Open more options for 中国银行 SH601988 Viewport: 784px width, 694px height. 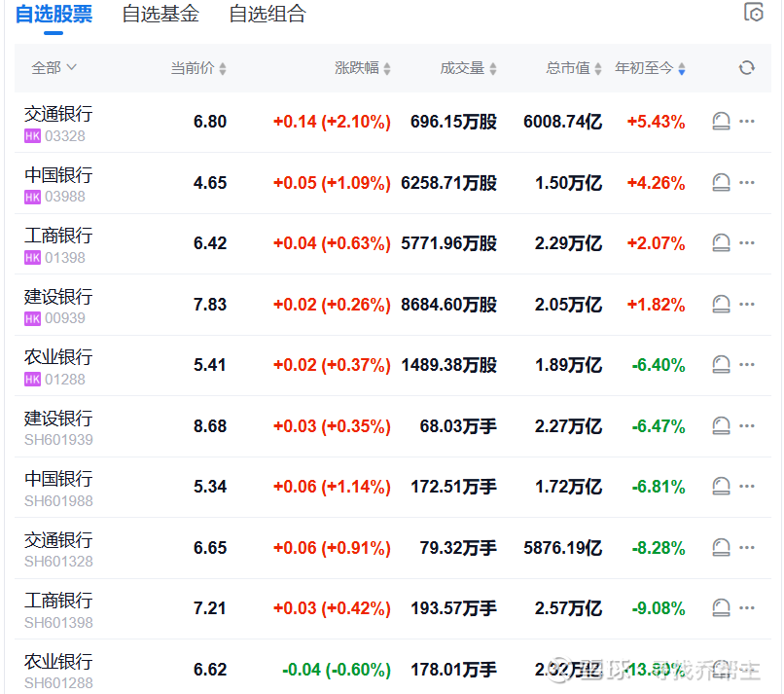(746, 486)
